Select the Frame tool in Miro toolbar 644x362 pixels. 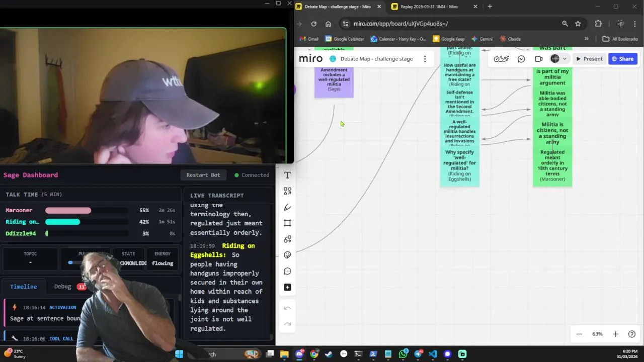coord(287,223)
